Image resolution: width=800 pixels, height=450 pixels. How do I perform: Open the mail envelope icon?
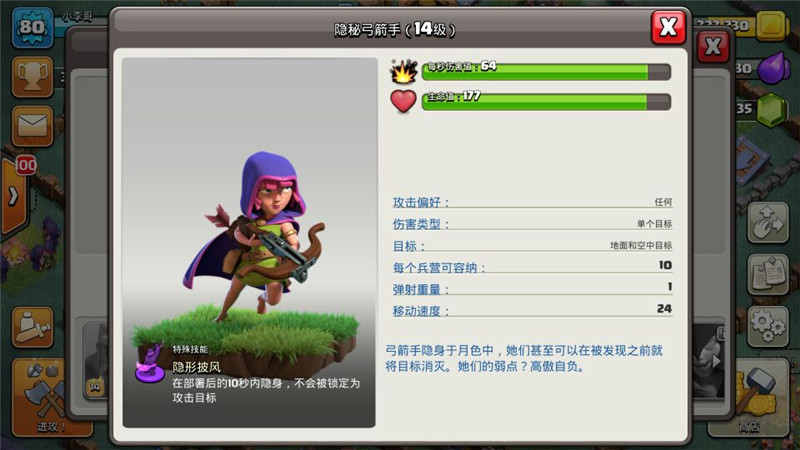(x=32, y=126)
